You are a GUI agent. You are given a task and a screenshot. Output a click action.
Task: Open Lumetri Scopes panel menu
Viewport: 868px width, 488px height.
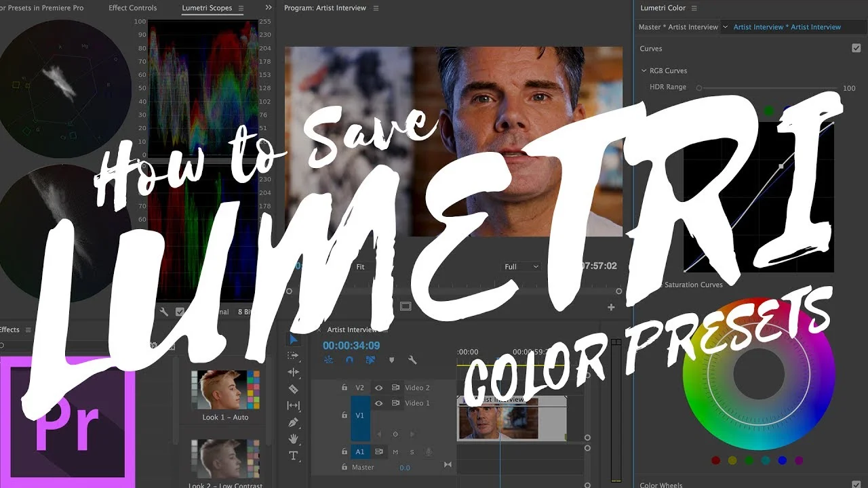point(240,8)
